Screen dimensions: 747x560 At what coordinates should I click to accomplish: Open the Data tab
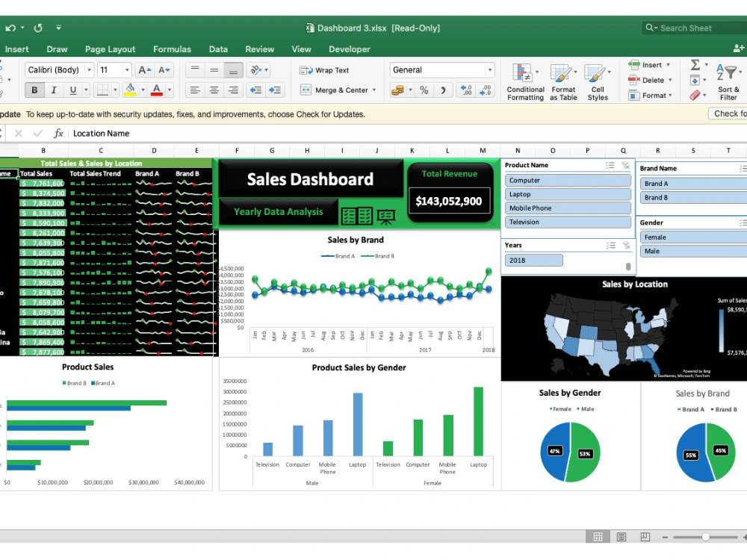(218, 49)
